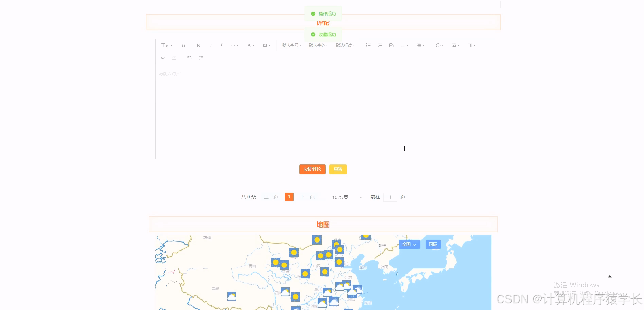Image resolution: width=644 pixels, height=310 pixels.
Task: Click the back-to-top arrow
Action: tap(610, 277)
